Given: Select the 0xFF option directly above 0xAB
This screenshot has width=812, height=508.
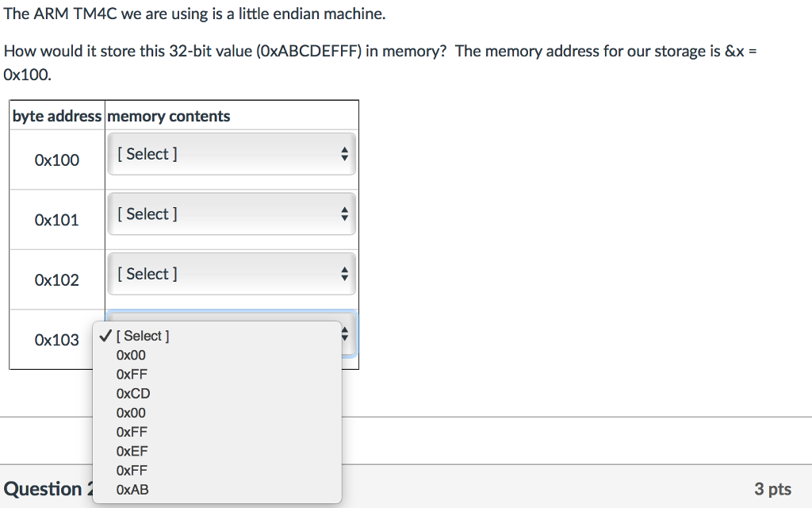Looking at the screenshot, I should click(132, 470).
